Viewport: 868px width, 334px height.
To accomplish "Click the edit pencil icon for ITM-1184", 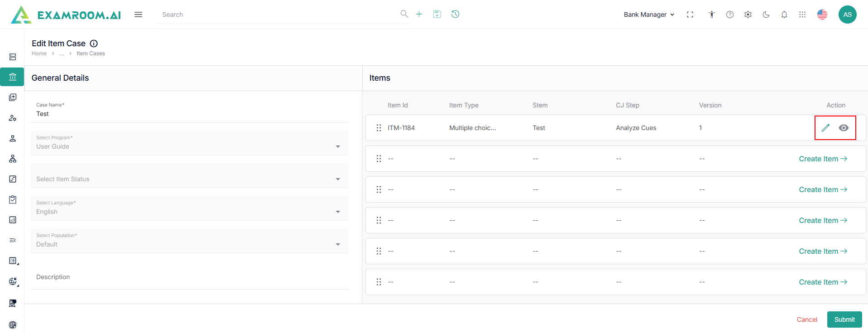I will click(x=825, y=128).
